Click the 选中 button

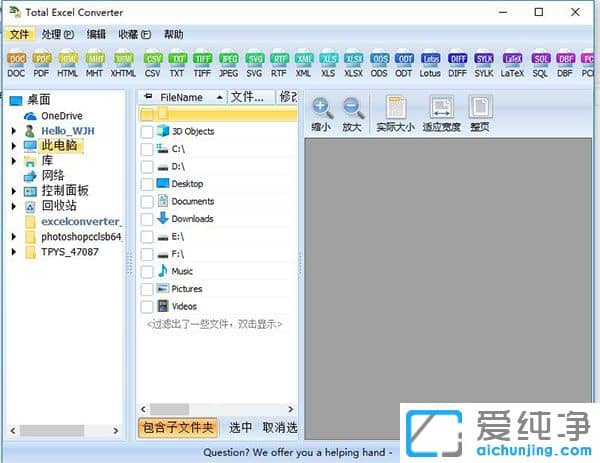coord(240,427)
